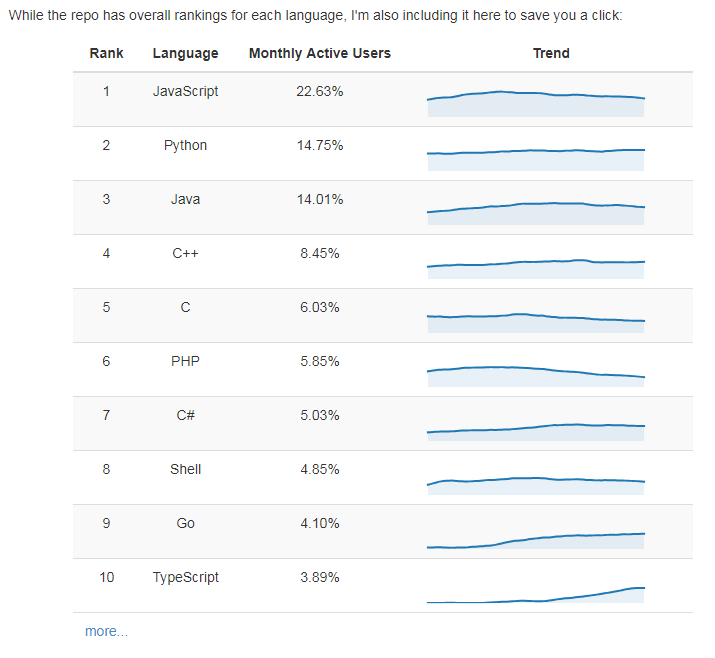This screenshot has width=715, height=658.
Task: Click the Java trend sparkline chart
Action: [x=536, y=213]
